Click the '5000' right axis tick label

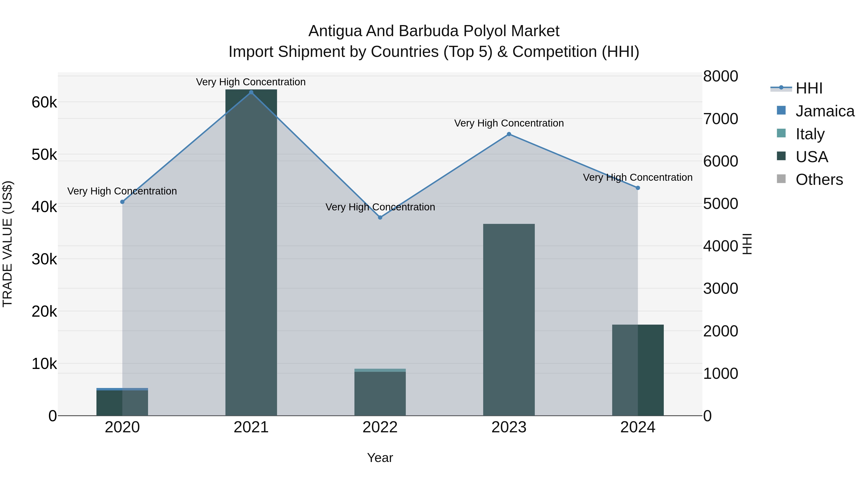[x=721, y=203]
